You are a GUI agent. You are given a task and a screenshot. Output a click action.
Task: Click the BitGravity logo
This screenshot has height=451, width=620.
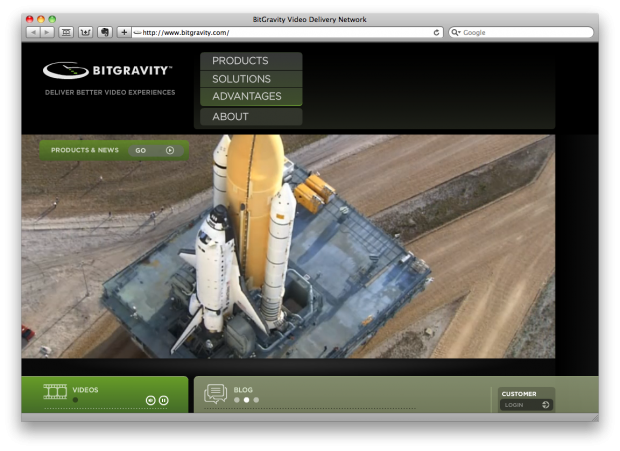pyautogui.click(x=108, y=70)
